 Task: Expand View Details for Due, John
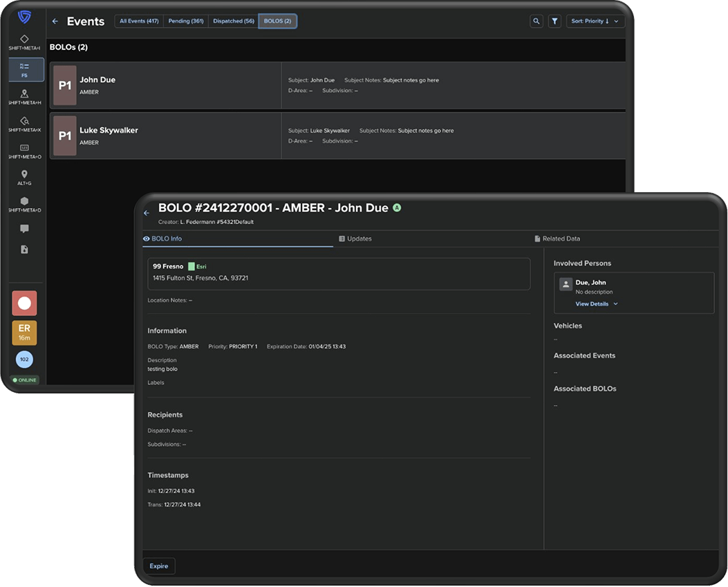(596, 304)
